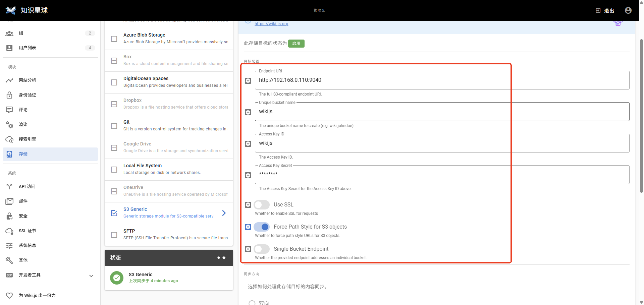The image size is (644, 305).
Task: Click the SSL 证书 cloud icon
Action: (9, 231)
